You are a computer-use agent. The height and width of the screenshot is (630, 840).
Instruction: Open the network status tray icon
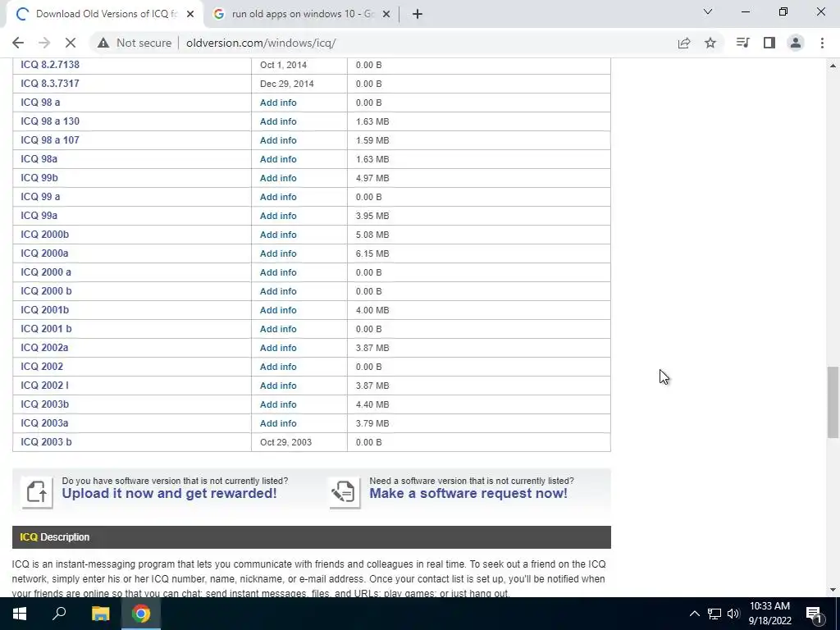(x=714, y=614)
